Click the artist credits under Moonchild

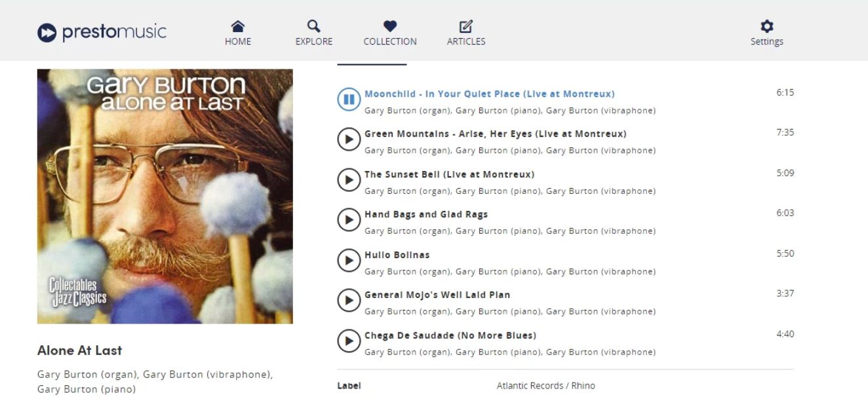point(510,111)
